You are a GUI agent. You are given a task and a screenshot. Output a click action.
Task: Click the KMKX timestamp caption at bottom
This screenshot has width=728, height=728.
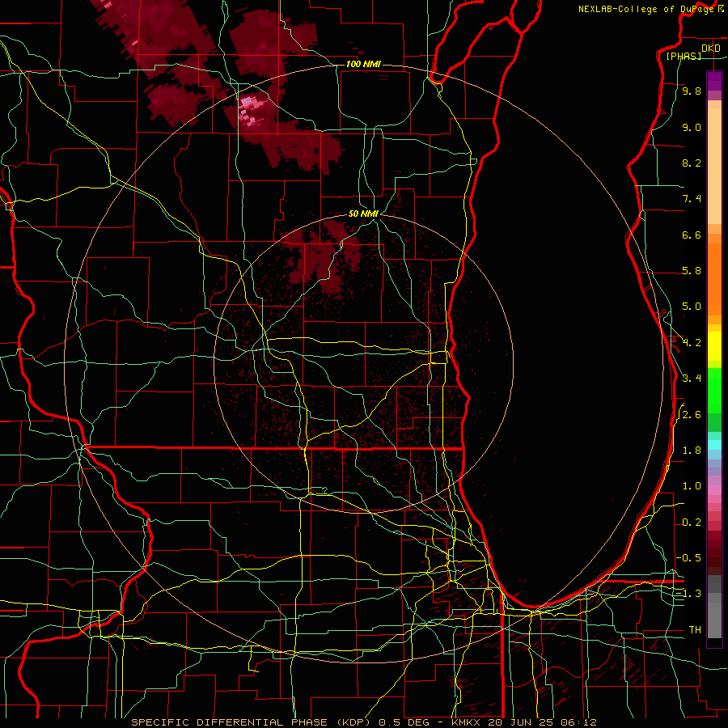point(363,722)
